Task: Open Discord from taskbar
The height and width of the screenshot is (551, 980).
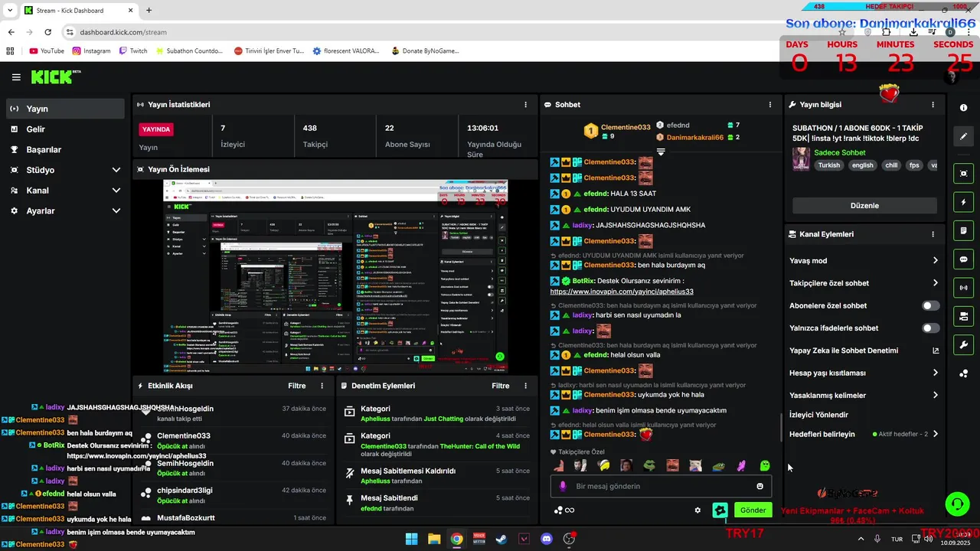Action: pos(547,539)
